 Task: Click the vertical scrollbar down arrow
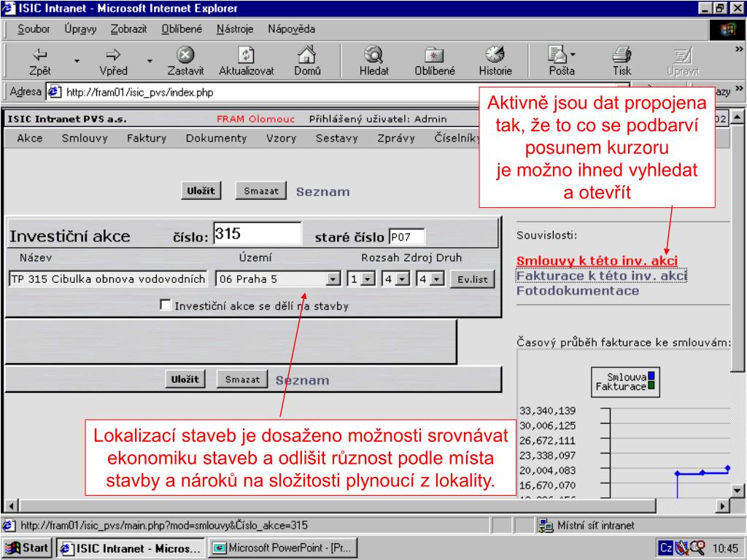pyautogui.click(x=737, y=491)
